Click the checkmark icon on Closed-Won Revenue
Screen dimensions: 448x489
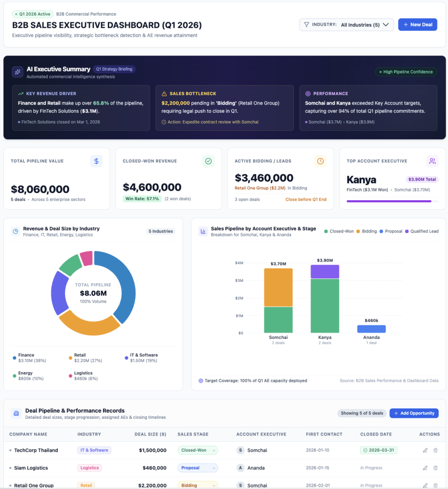tap(208, 161)
